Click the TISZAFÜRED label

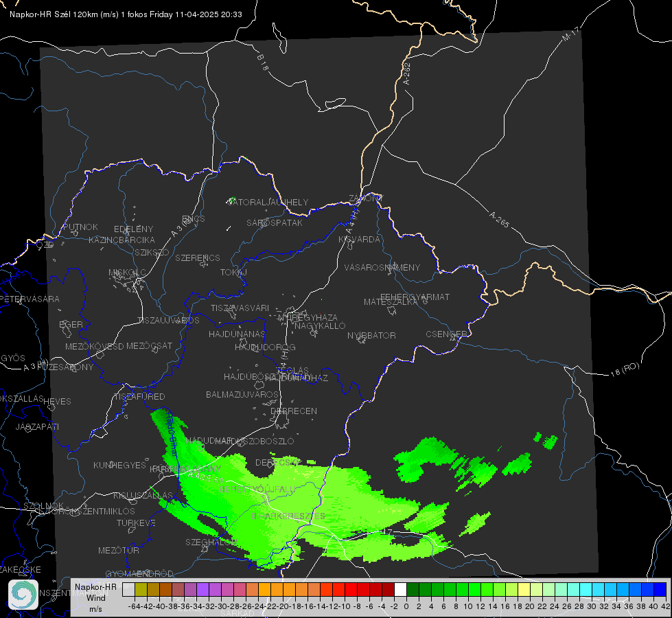click(139, 396)
